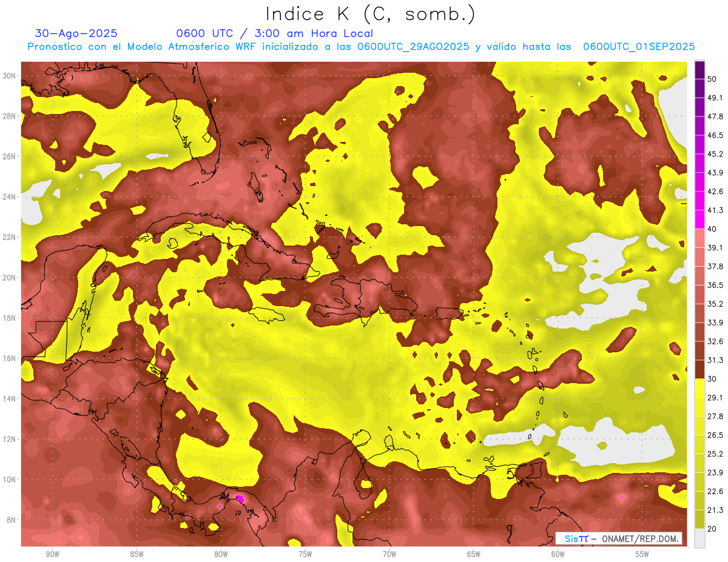The width and height of the screenshot is (728, 562).
Task: Click the 60W longitude label
Action: tap(558, 554)
